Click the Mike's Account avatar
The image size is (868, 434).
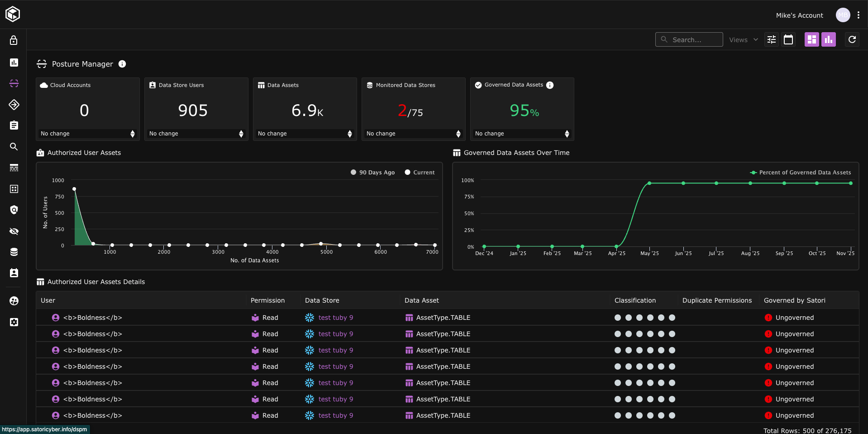(843, 15)
